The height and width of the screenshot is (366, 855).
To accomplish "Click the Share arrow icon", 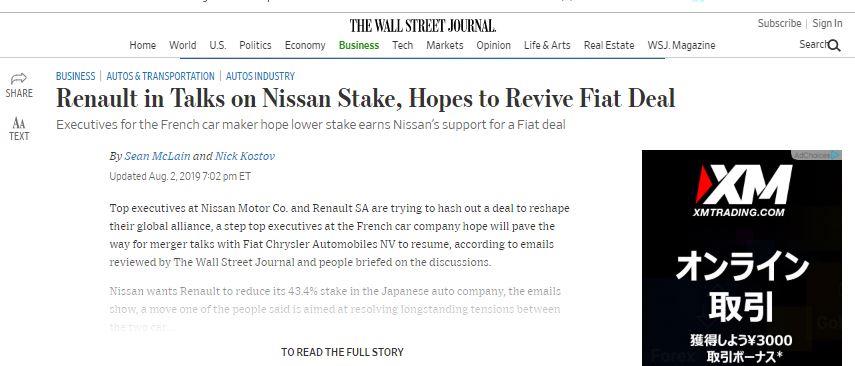I will pos(19,79).
